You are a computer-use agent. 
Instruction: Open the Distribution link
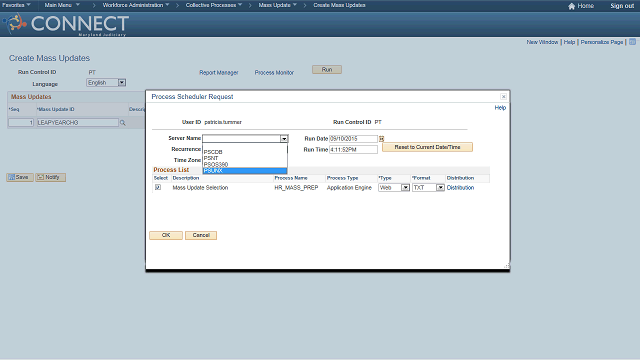click(x=460, y=188)
